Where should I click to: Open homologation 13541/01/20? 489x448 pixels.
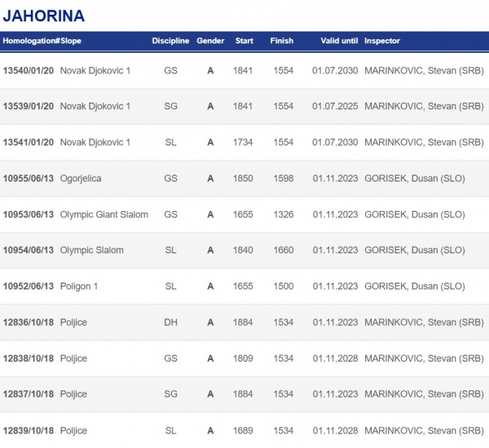point(29,143)
